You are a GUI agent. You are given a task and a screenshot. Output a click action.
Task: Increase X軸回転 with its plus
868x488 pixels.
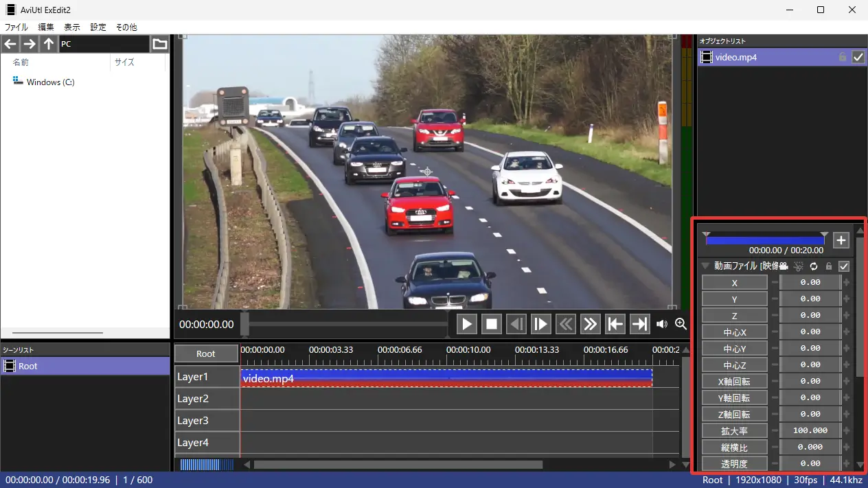click(x=846, y=381)
